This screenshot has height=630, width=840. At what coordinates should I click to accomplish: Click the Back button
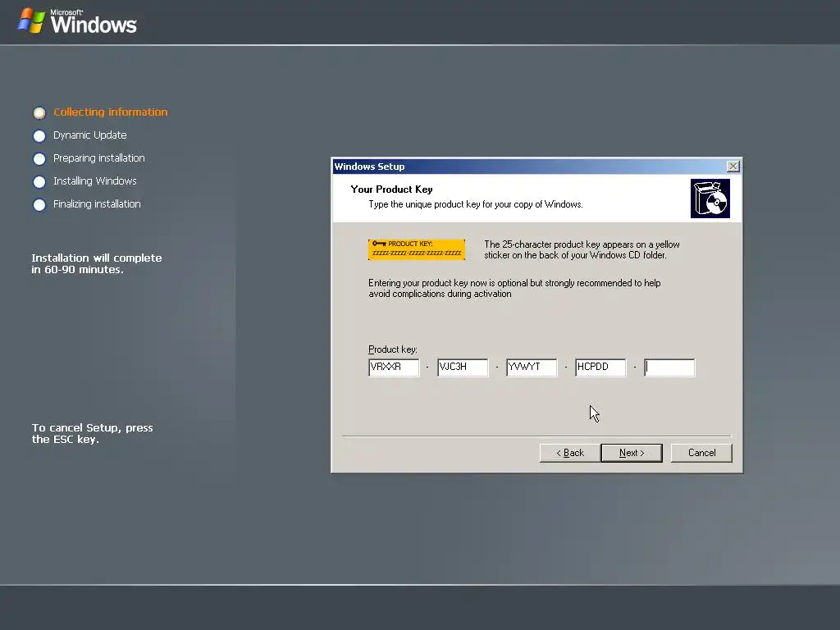pyautogui.click(x=570, y=453)
